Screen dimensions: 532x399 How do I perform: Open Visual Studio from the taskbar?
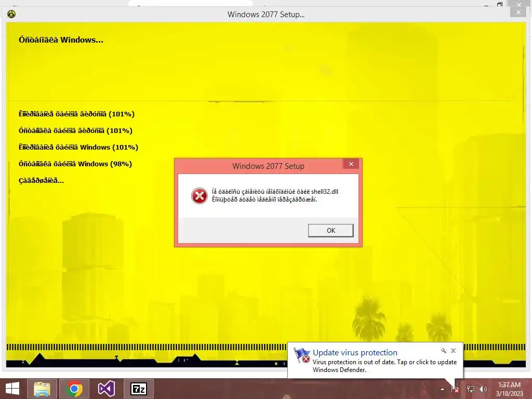click(106, 389)
